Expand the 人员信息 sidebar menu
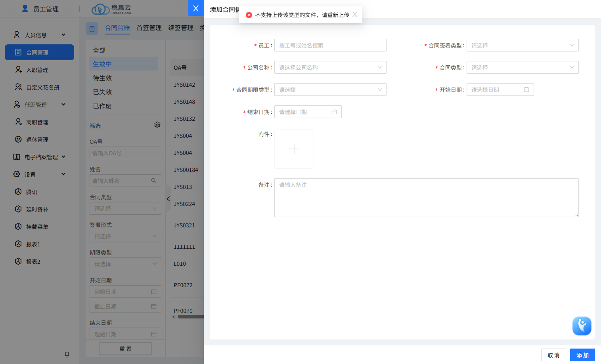Image resolution: width=601 pixels, height=364 pixels. click(39, 35)
